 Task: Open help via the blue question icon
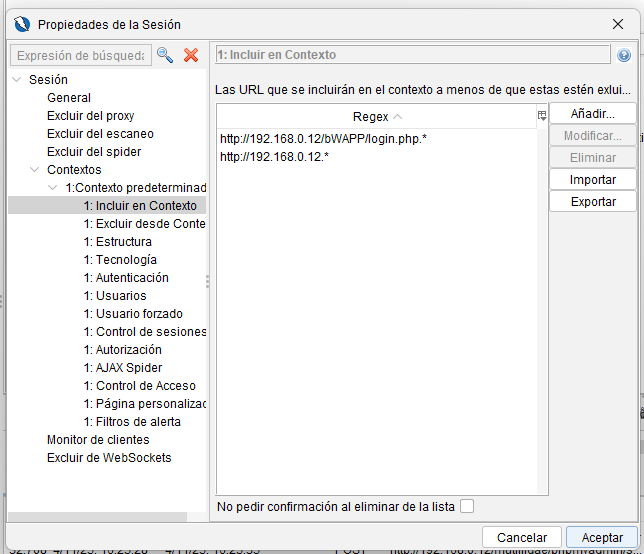(624, 56)
